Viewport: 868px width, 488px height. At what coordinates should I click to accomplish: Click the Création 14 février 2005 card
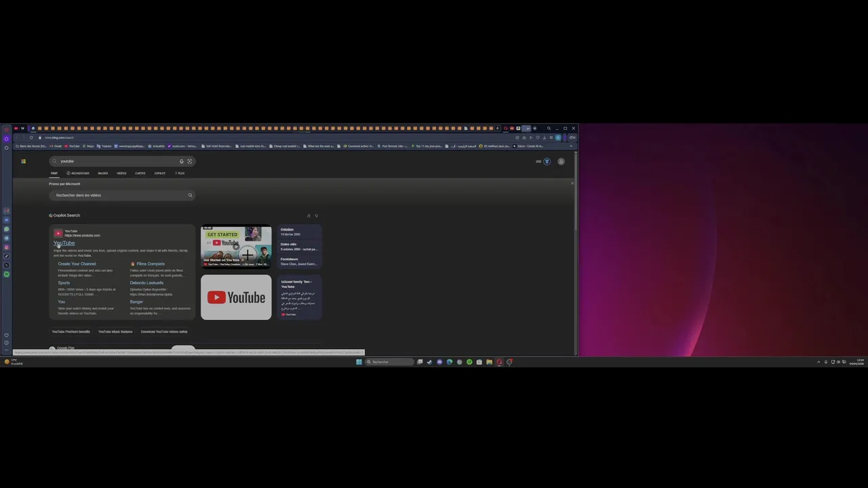299,232
